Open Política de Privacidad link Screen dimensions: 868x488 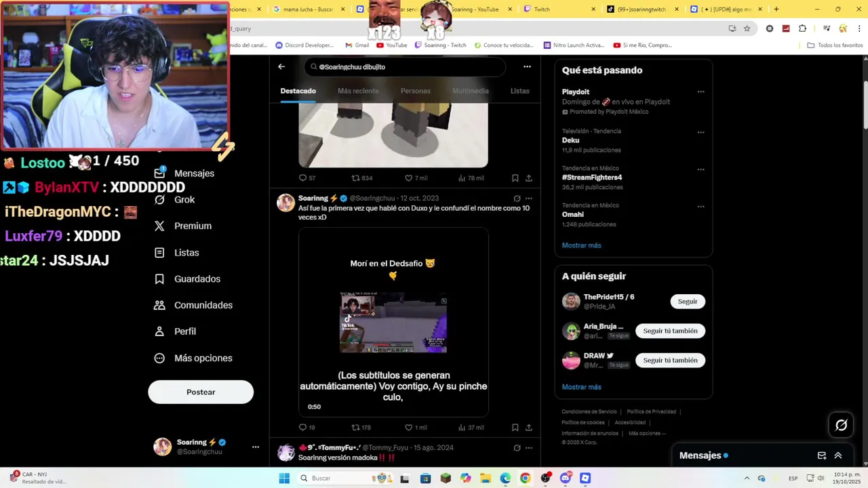point(651,411)
